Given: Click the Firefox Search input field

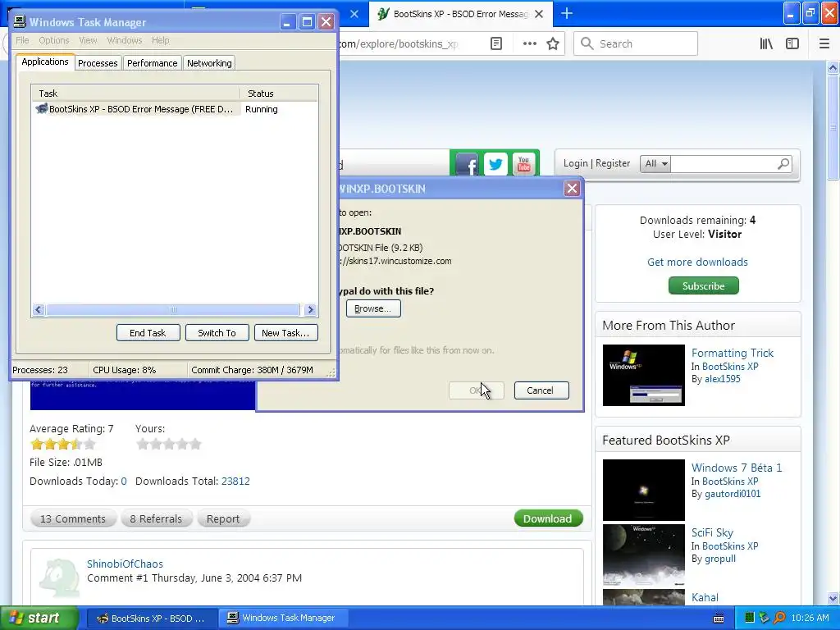Looking at the screenshot, I should point(636,43).
